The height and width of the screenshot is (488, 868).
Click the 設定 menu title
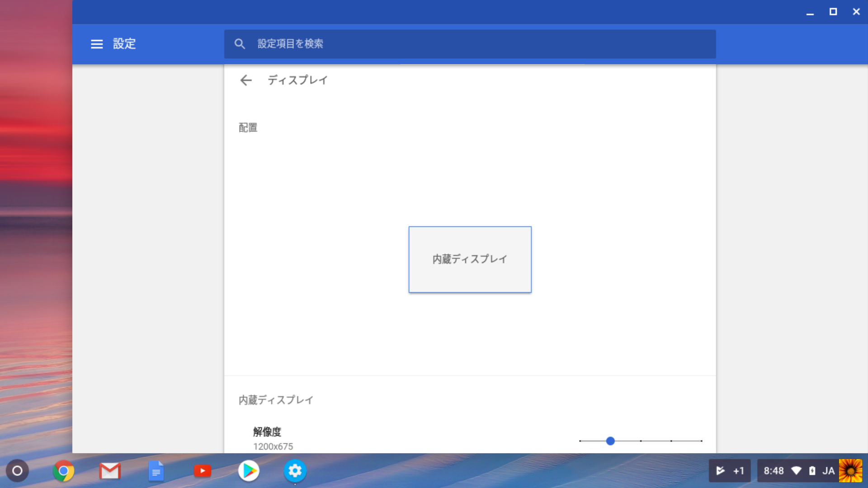point(124,44)
